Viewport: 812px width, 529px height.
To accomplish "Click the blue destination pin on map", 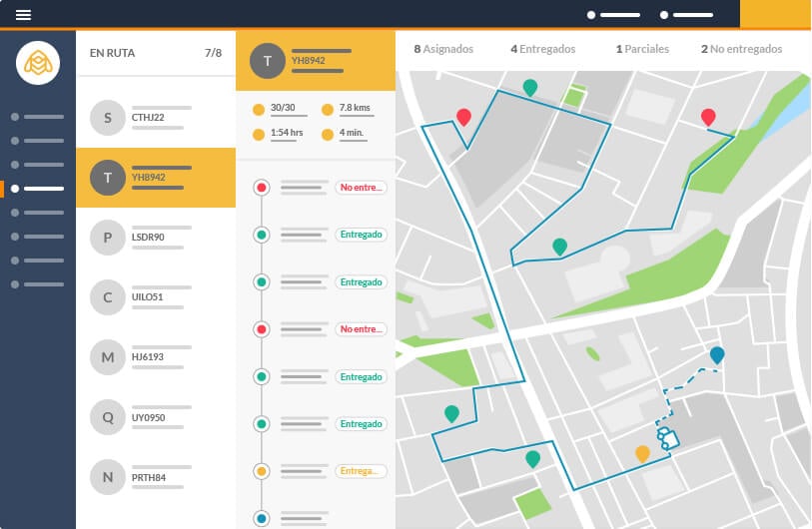I will (x=717, y=355).
